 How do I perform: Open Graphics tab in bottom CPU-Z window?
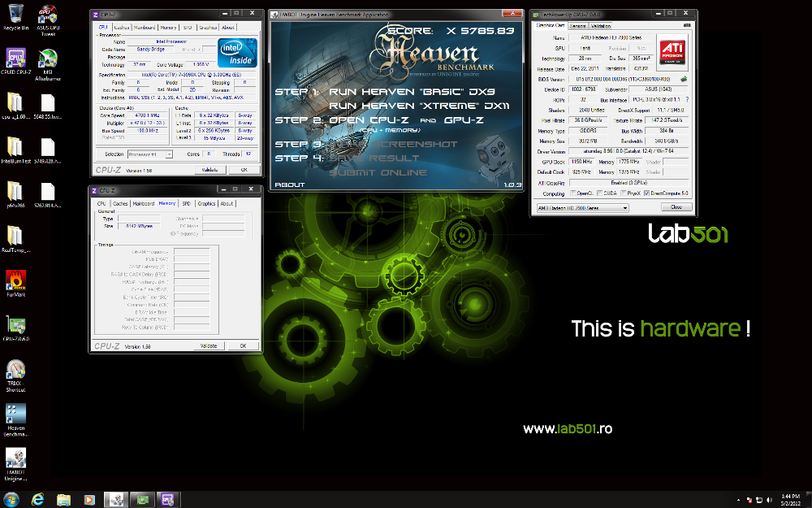coord(206,204)
